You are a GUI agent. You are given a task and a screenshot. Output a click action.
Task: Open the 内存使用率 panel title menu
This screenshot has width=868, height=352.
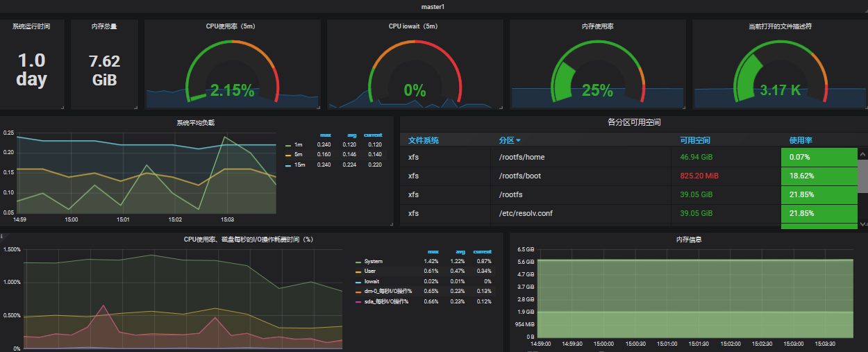coord(597,26)
